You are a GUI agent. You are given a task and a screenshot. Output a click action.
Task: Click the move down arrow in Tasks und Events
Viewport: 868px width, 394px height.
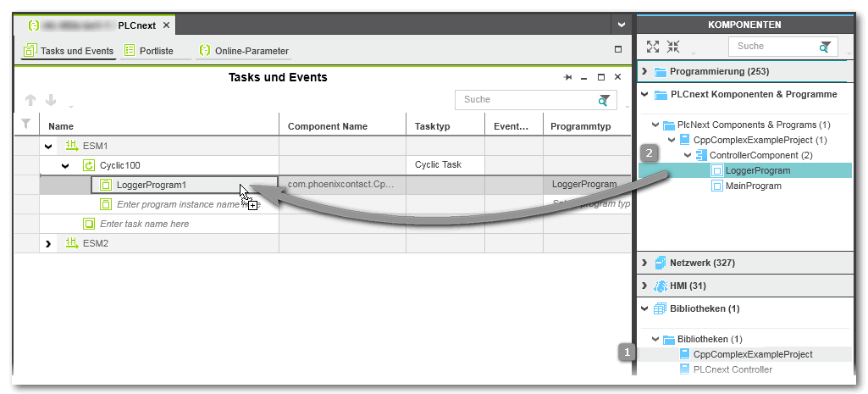51,100
